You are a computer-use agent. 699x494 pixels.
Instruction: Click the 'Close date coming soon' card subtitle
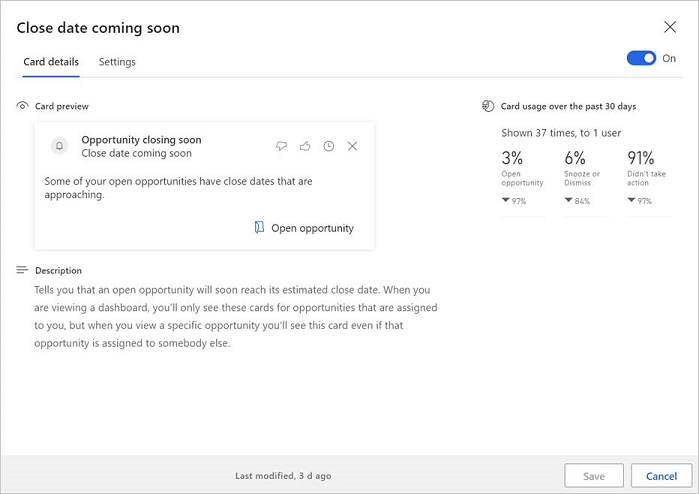pyautogui.click(x=136, y=153)
